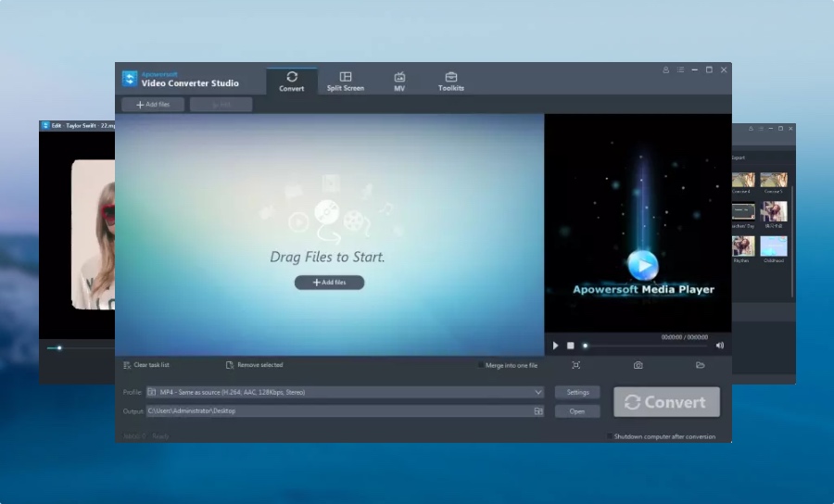Click the Clear task list icon
The width and height of the screenshot is (834, 504).
point(127,365)
